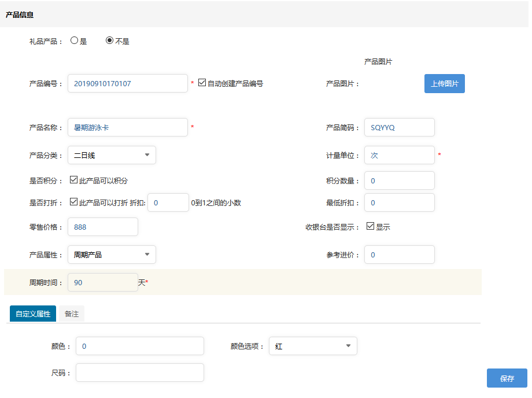Focus the 零售价格 input field
This screenshot has height=398, width=532.
pyautogui.click(x=103, y=227)
